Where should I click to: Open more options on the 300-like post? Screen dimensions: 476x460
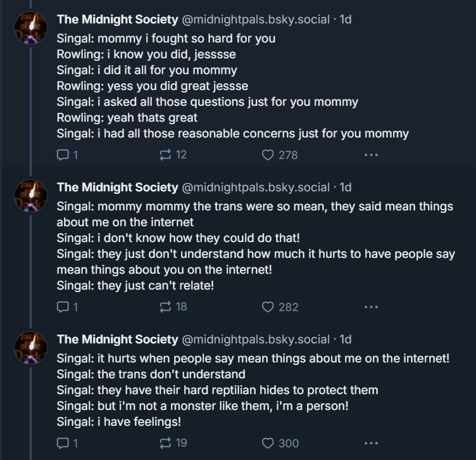[371, 444]
